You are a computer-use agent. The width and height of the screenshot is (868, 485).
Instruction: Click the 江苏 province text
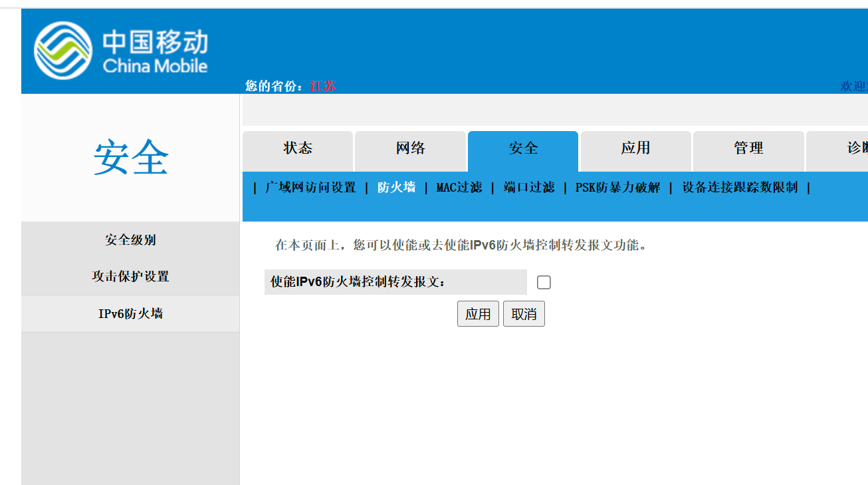tap(322, 86)
